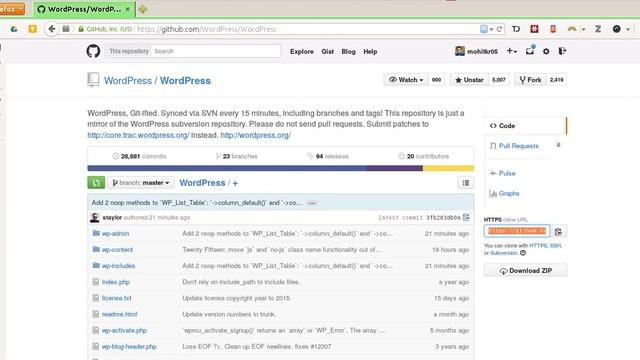Screen dimensions: 640x360
Task: Open the Help menu item
Action: click(x=370, y=51)
